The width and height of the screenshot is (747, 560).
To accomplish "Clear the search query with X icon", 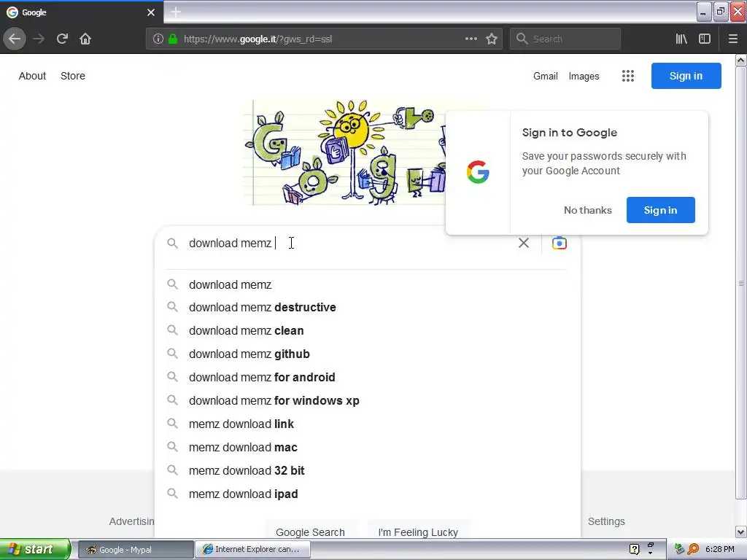I will click(524, 243).
